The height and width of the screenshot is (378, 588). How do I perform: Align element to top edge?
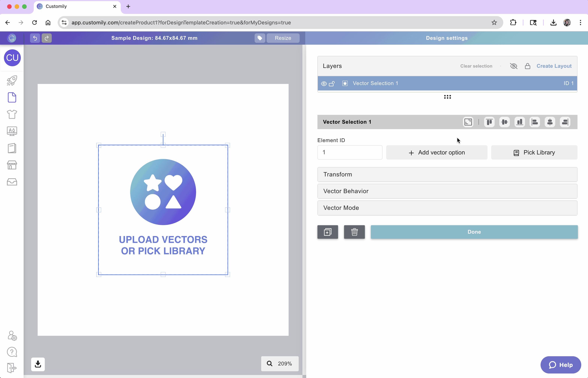tap(489, 122)
